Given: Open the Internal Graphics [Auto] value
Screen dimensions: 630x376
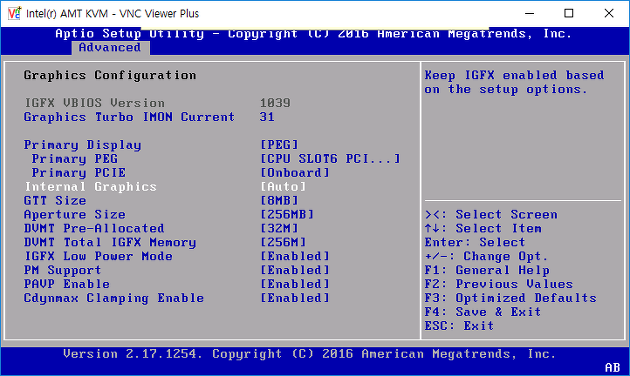Looking at the screenshot, I should pos(283,187).
